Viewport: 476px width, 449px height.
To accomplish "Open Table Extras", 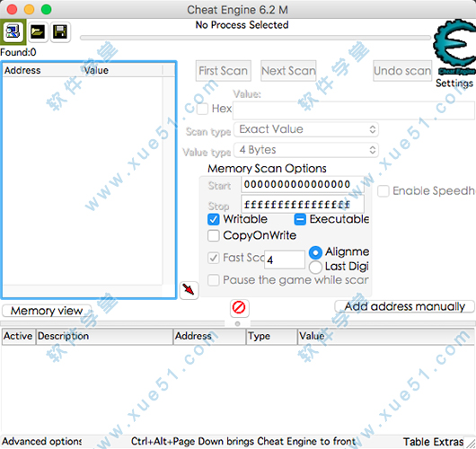I will coord(433,442).
